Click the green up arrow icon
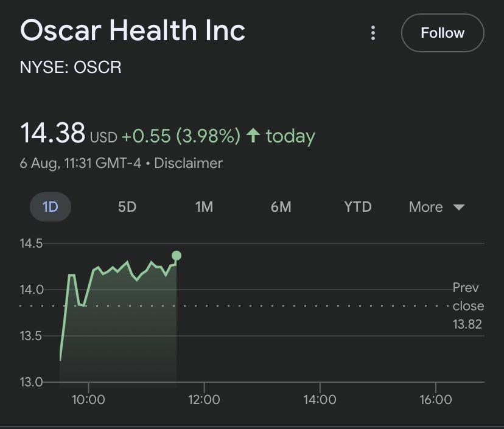Viewport: 504px width, 429px height. [253, 136]
